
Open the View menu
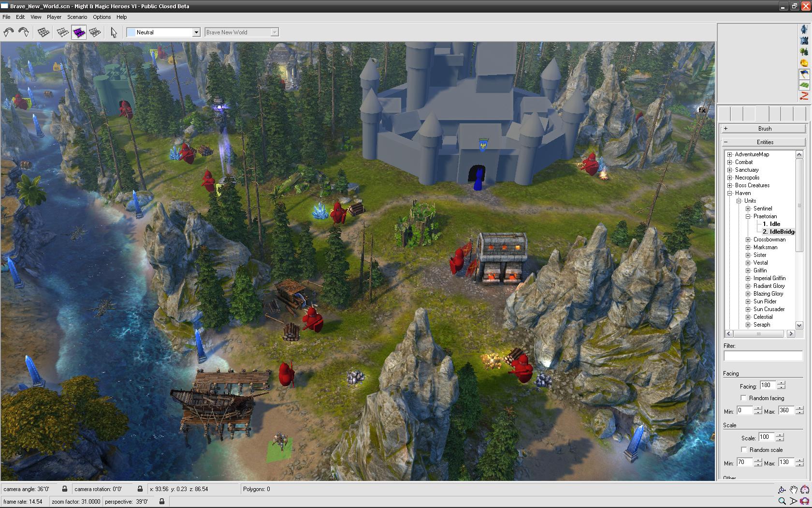tap(36, 17)
